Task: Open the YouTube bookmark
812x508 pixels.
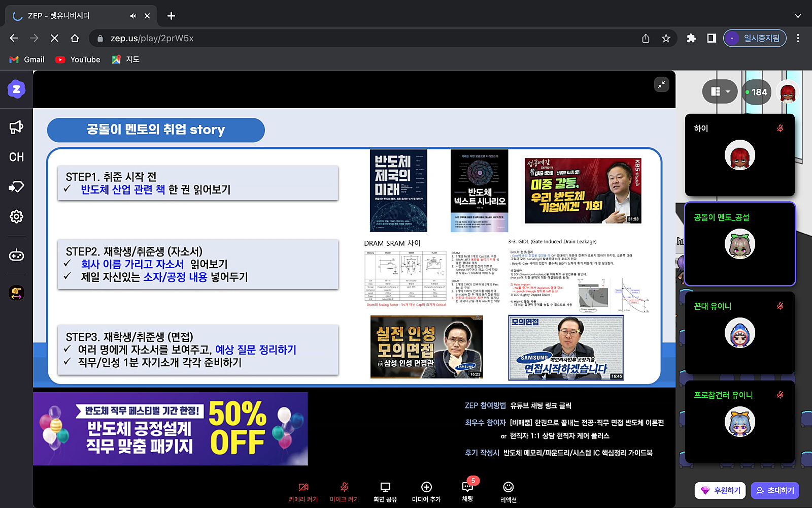Action: click(78, 59)
